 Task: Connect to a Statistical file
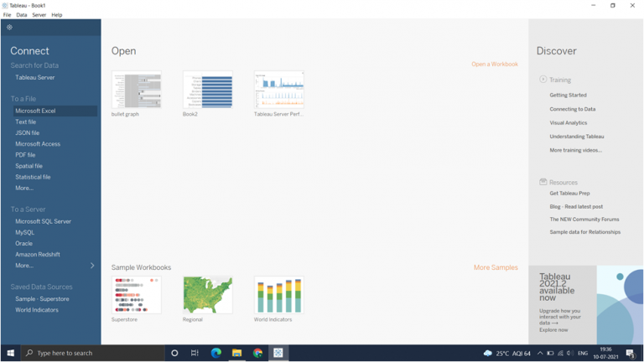coord(33,178)
